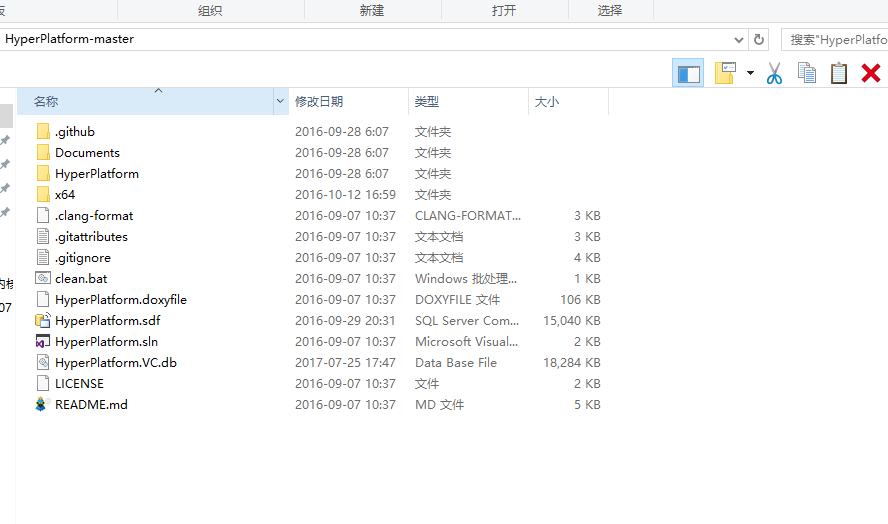This screenshot has height=524, width=888.
Task: Click the Microsoft Visual... type cell
Action: pos(467,342)
